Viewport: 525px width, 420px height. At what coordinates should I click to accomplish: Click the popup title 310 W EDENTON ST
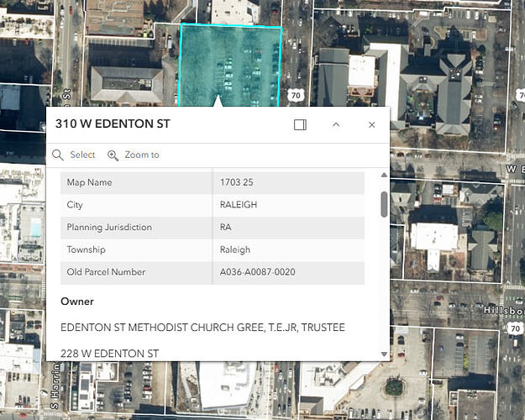pos(113,123)
